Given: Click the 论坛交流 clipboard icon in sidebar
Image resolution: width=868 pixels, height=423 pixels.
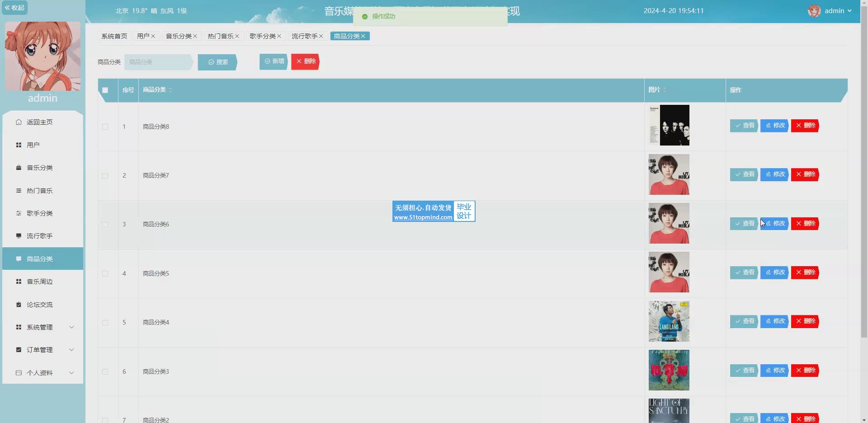Looking at the screenshot, I should click(19, 305).
